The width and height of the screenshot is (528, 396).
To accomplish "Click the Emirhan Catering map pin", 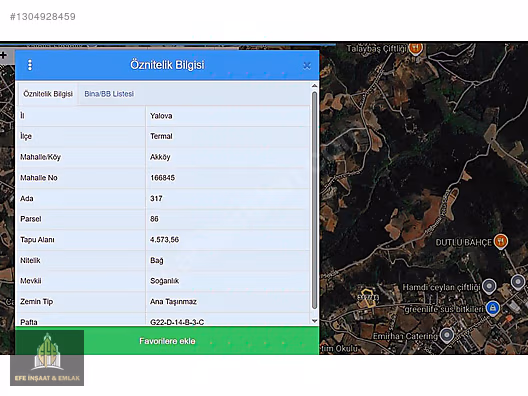I will pos(447,335).
